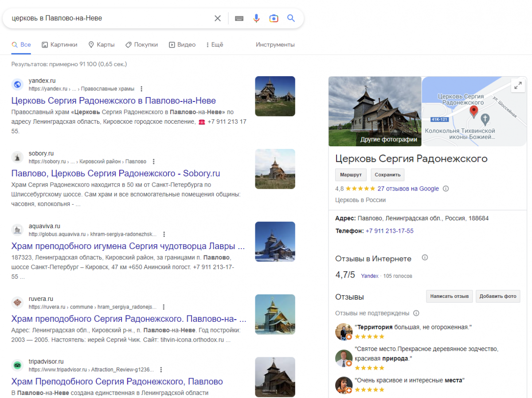Click the tripadvisor.ru owl favicon
The height and width of the screenshot is (398, 532).
[17, 365]
